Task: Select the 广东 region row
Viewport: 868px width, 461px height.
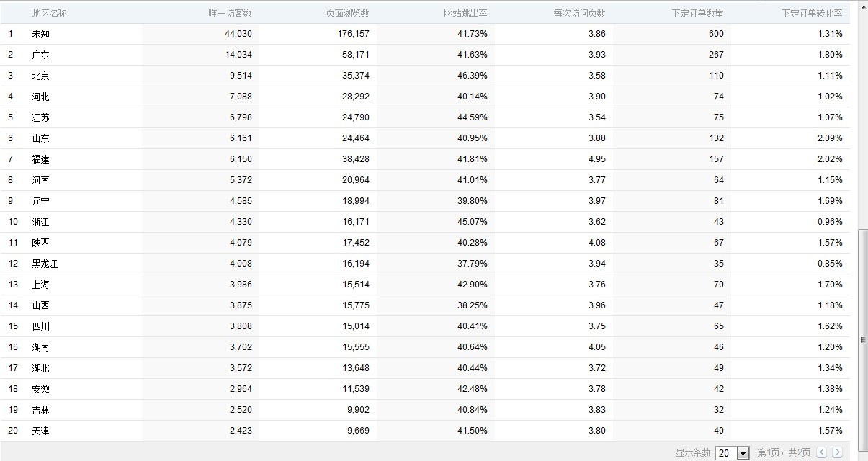Action: [426, 55]
